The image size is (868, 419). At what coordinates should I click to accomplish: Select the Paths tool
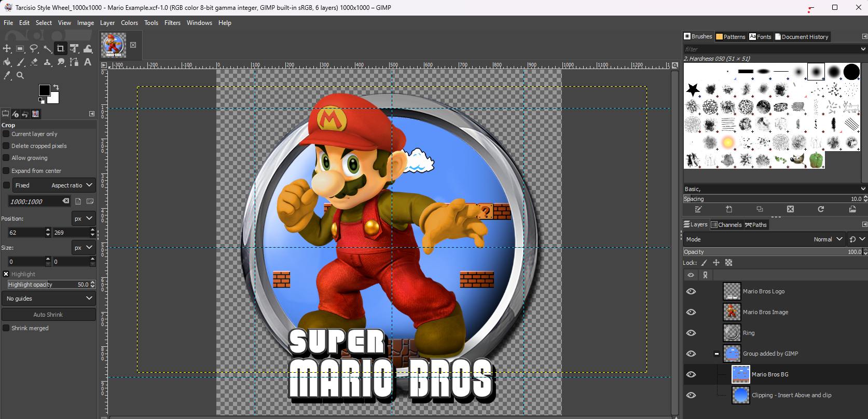pos(74,62)
